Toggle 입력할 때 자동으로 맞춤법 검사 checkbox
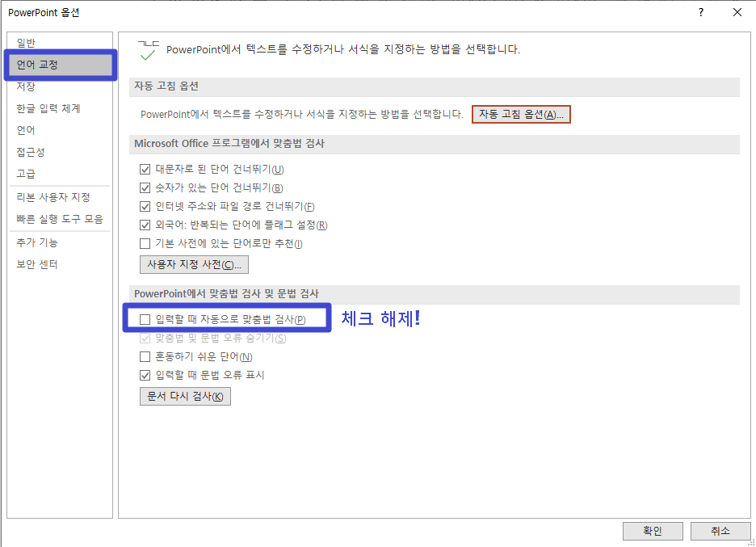Image resolution: width=756 pixels, height=547 pixels. point(145,319)
